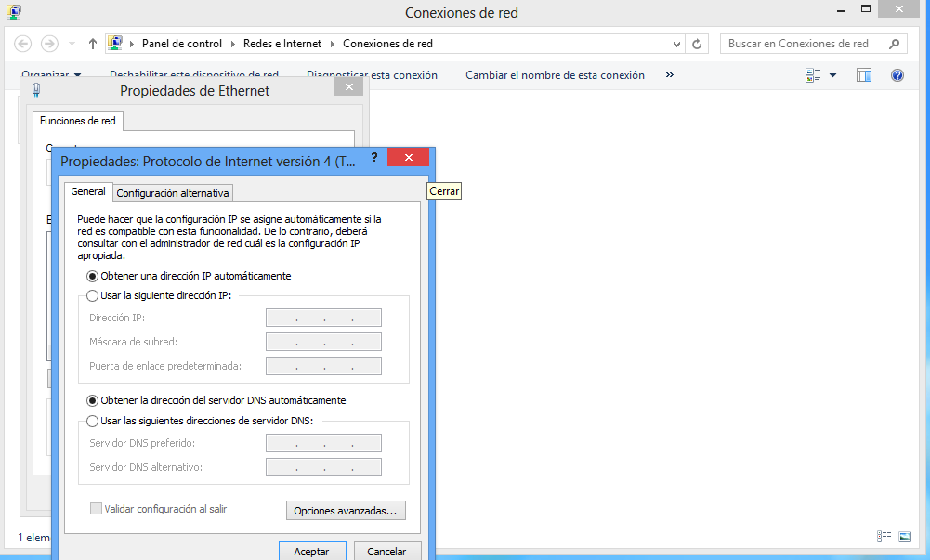Viewport: 930px width, 560px height.
Task: Open the Help question mark icon
Action: click(x=897, y=75)
